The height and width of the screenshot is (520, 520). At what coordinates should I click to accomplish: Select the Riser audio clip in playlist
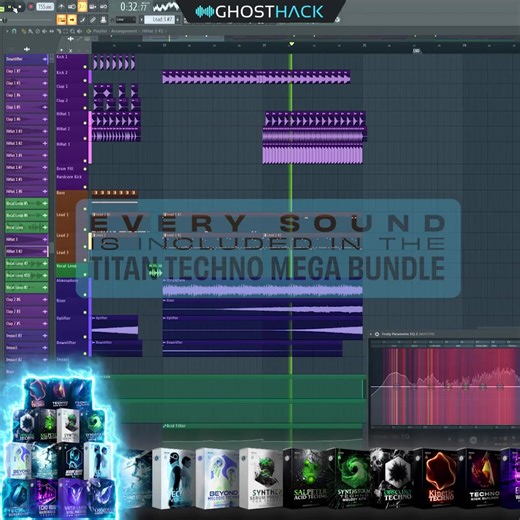[263, 307]
